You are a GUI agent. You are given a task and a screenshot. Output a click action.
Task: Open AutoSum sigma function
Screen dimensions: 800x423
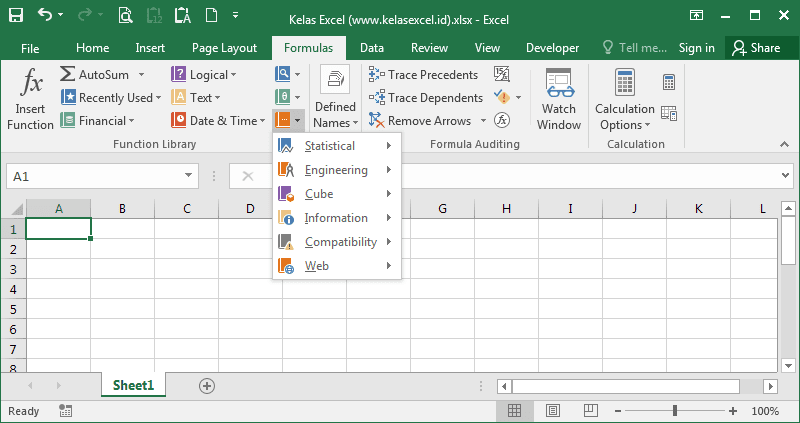[x=102, y=74]
